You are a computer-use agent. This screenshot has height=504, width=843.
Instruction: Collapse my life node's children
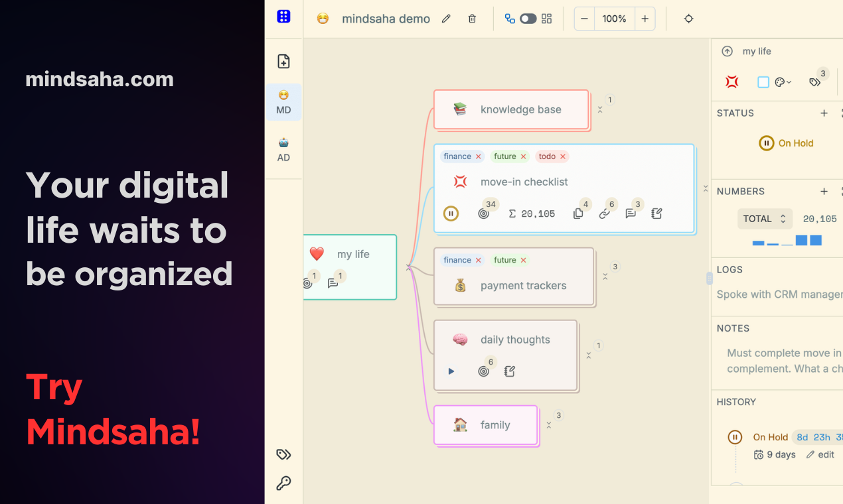coord(409,267)
